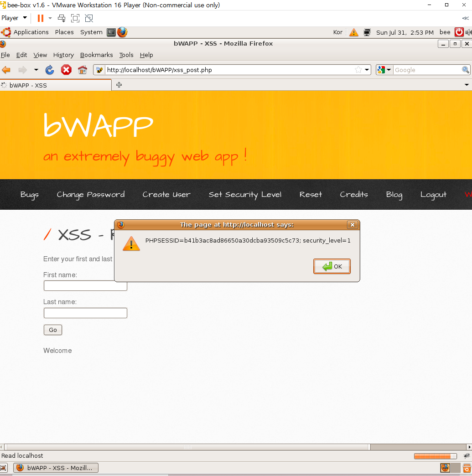Image resolution: width=472 pixels, height=476 pixels.
Task: Open the VMware Player menu
Action: click(x=14, y=18)
